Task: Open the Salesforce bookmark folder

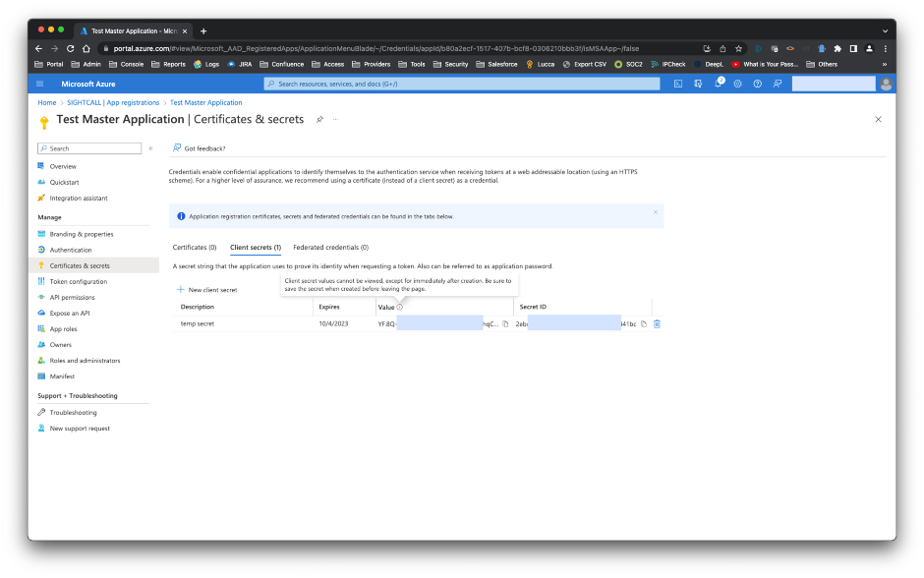Action: point(496,64)
